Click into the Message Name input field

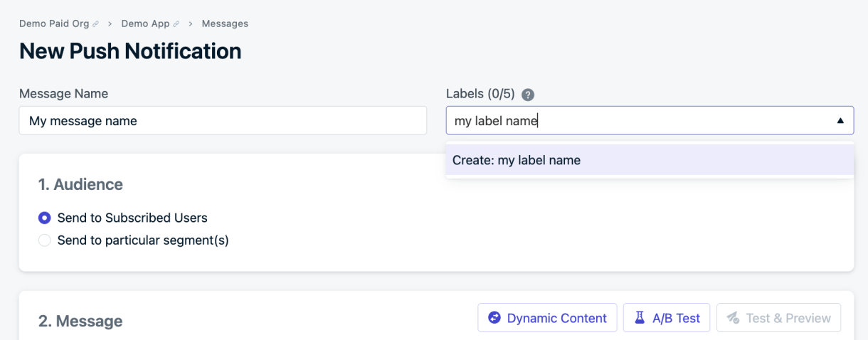pos(223,121)
